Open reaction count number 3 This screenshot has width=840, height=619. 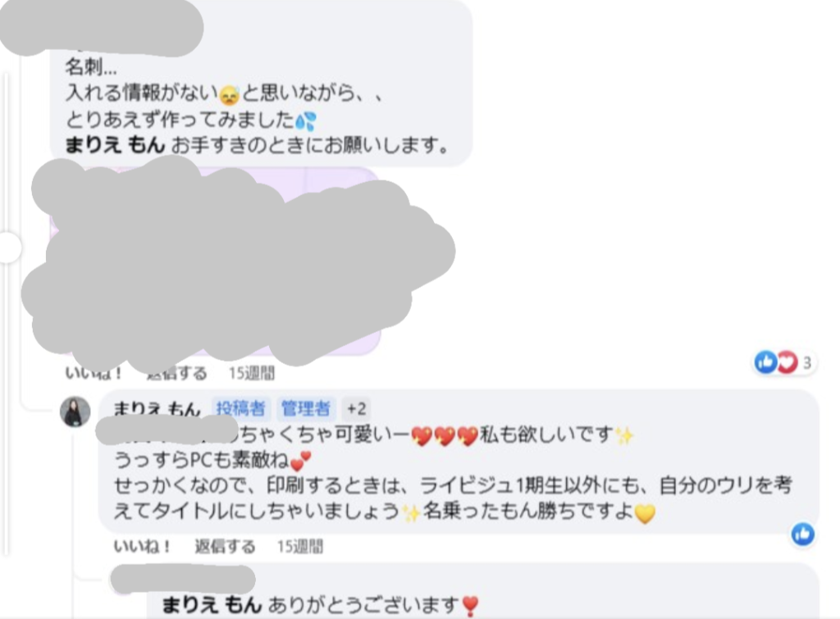coord(807,363)
